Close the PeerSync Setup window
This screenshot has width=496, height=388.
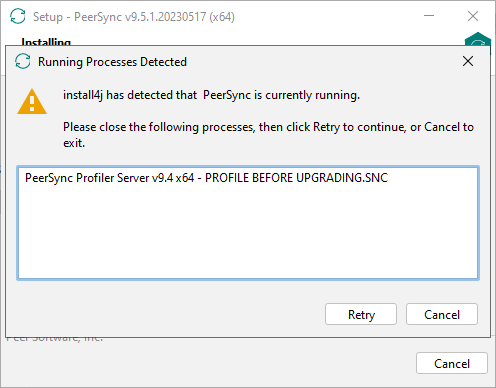[473, 16]
